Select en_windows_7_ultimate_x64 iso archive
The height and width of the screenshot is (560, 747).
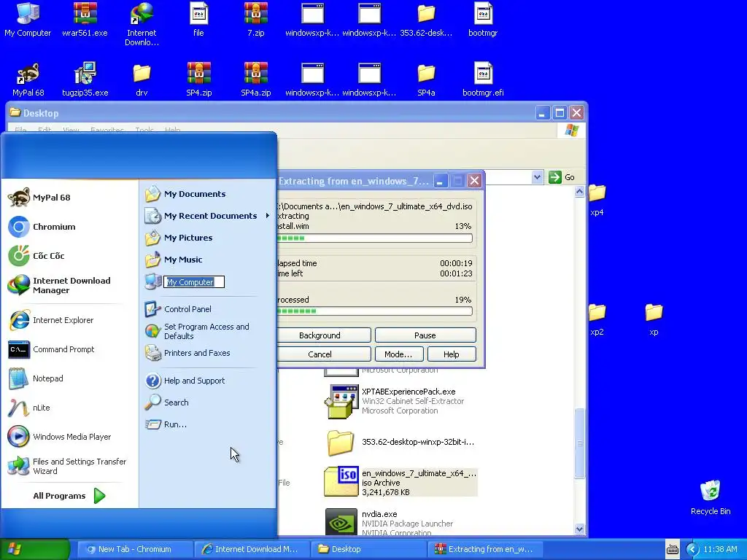coord(400,483)
